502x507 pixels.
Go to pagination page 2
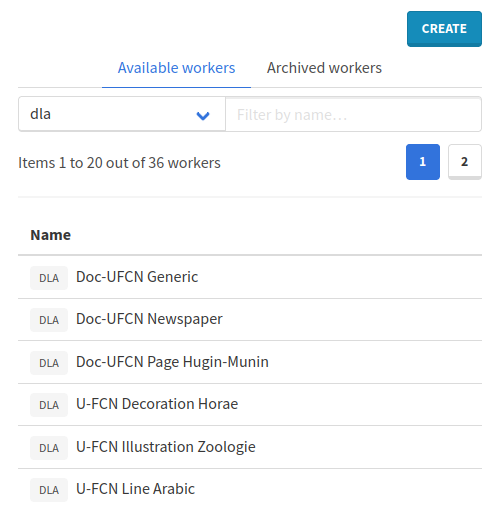(465, 162)
